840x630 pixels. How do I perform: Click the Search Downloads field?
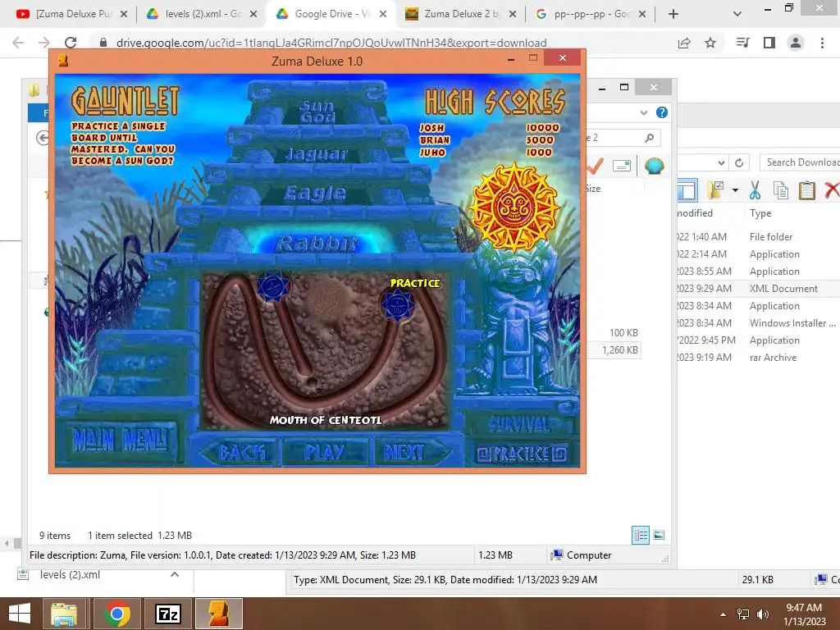[x=800, y=162]
